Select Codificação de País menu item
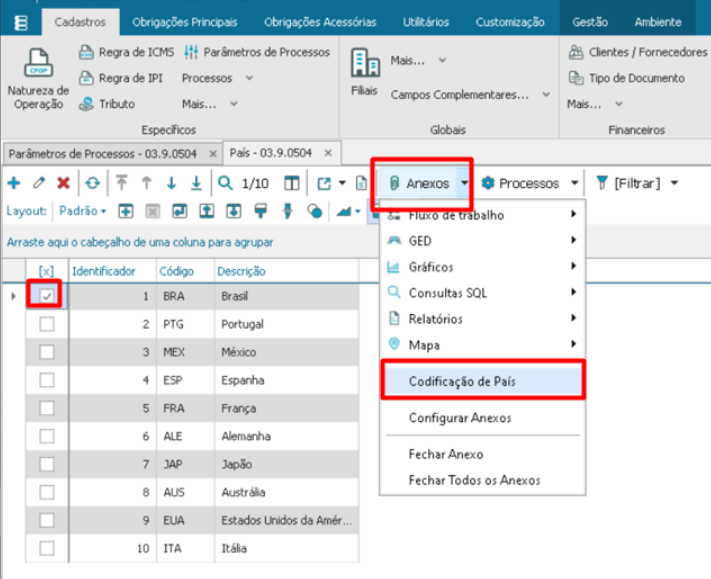Image resolution: width=711 pixels, height=579 pixels. click(x=483, y=381)
